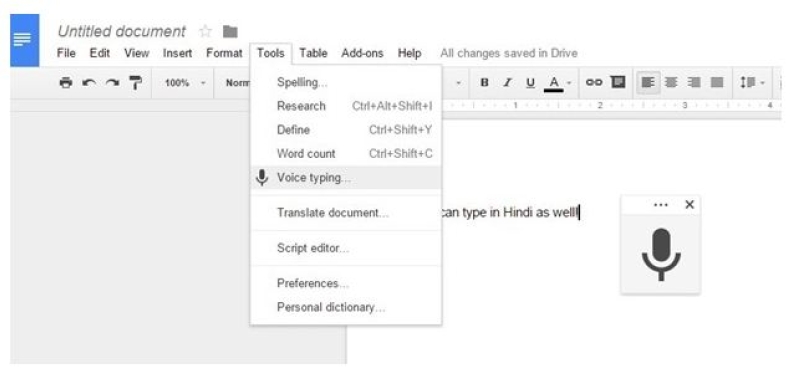Open the move-to-folder icon
Viewport: 799px width, 379px height.
pos(230,32)
